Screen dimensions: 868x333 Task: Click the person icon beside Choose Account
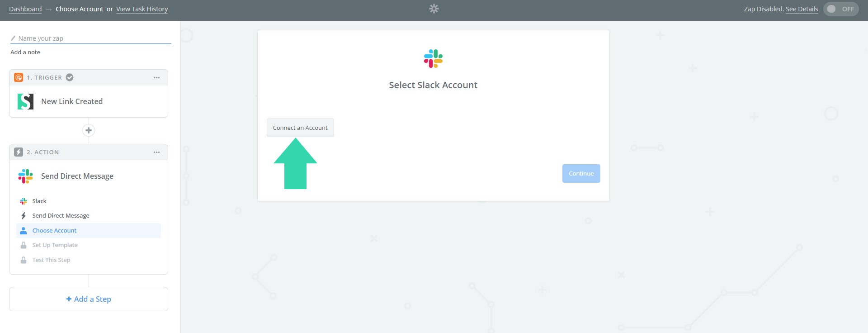24,230
